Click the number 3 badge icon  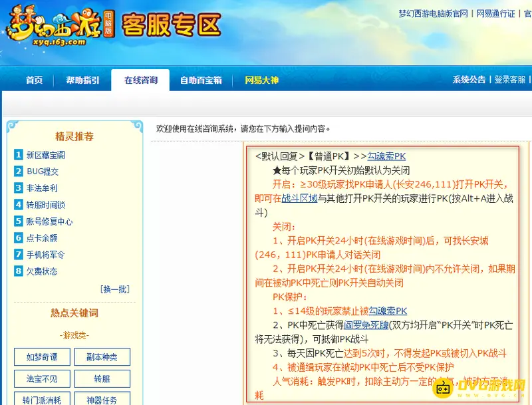19,188
